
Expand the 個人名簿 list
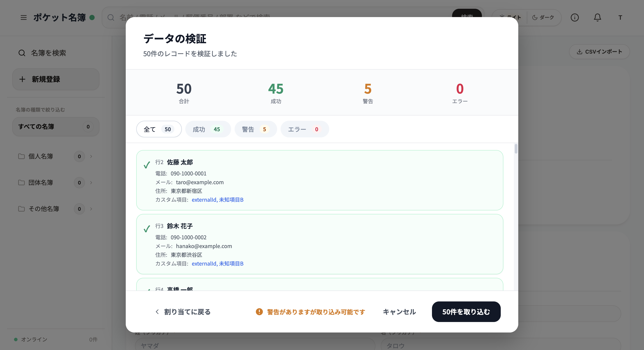(91, 156)
